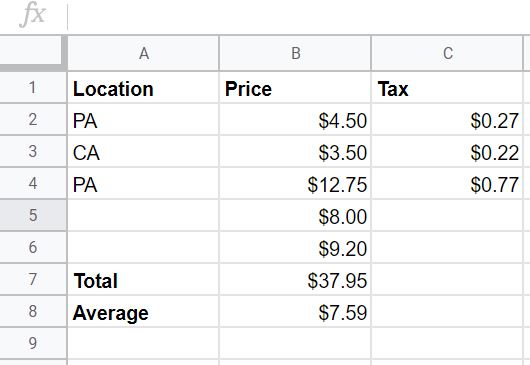Select the CA location cell
The height and width of the screenshot is (365, 530).
(x=143, y=151)
